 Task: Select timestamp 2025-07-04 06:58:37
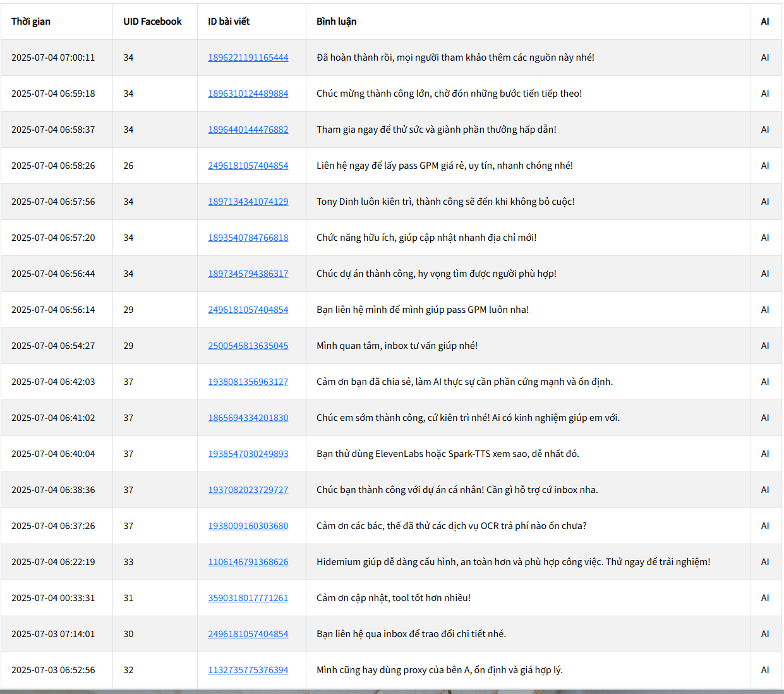tap(53, 130)
